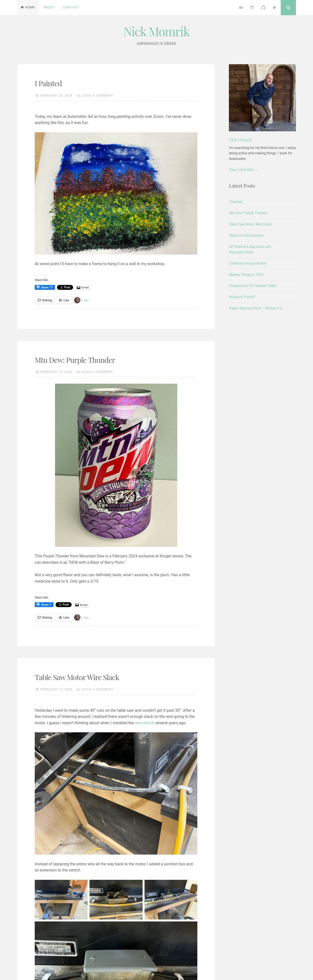Screen dimensions: 313x980
Task: Open Walnut & Oak Coasters in Latest Posts
Action: pos(246,235)
